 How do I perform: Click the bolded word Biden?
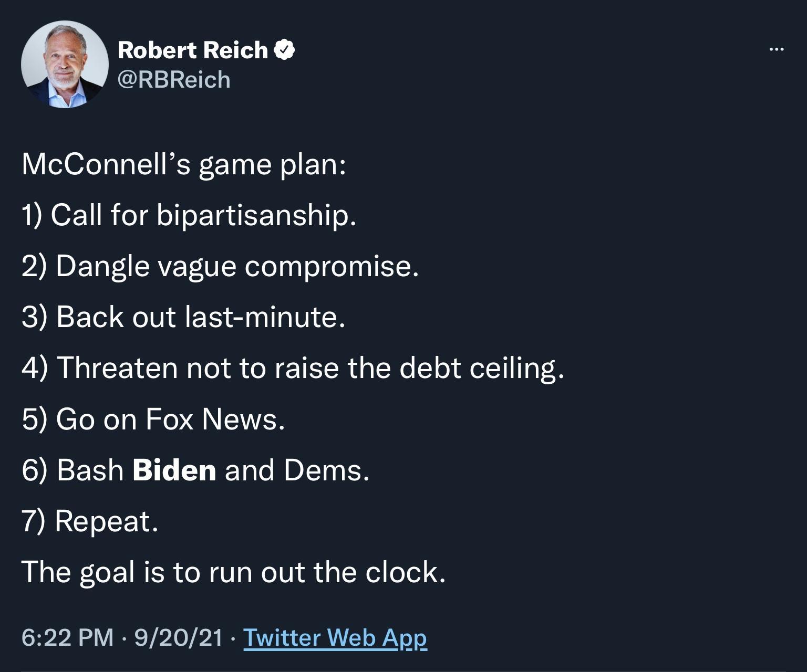(175, 470)
